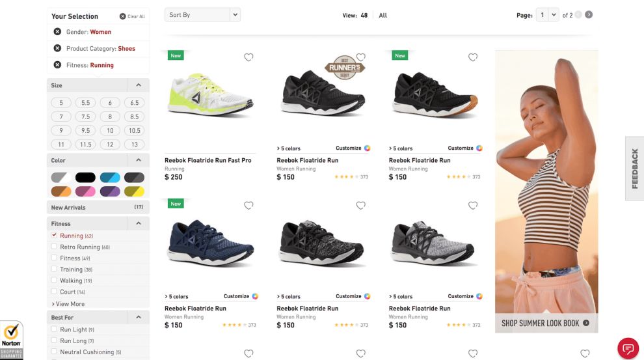Open the Sort By dropdown

click(x=202, y=15)
